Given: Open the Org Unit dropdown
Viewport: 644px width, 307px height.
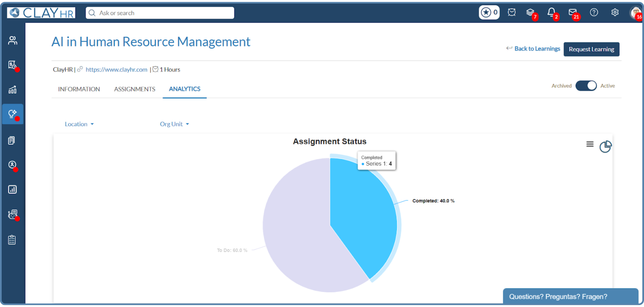Looking at the screenshot, I should point(174,124).
